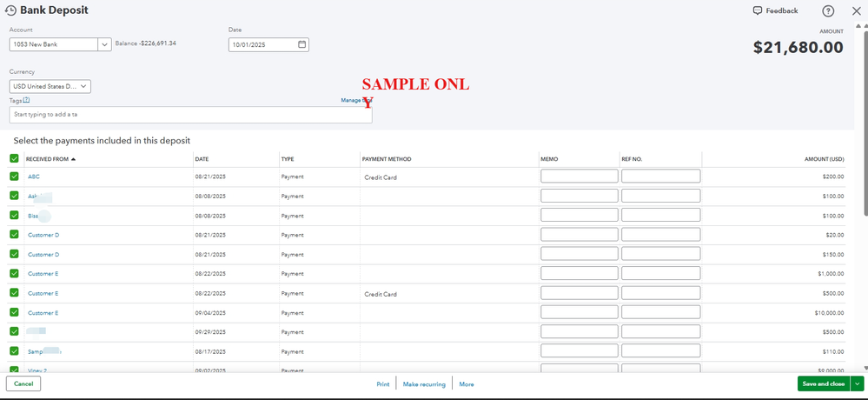This screenshot has height=400, width=868.
Task: Click the deposit Date field
Action: [x=268, y=44]
